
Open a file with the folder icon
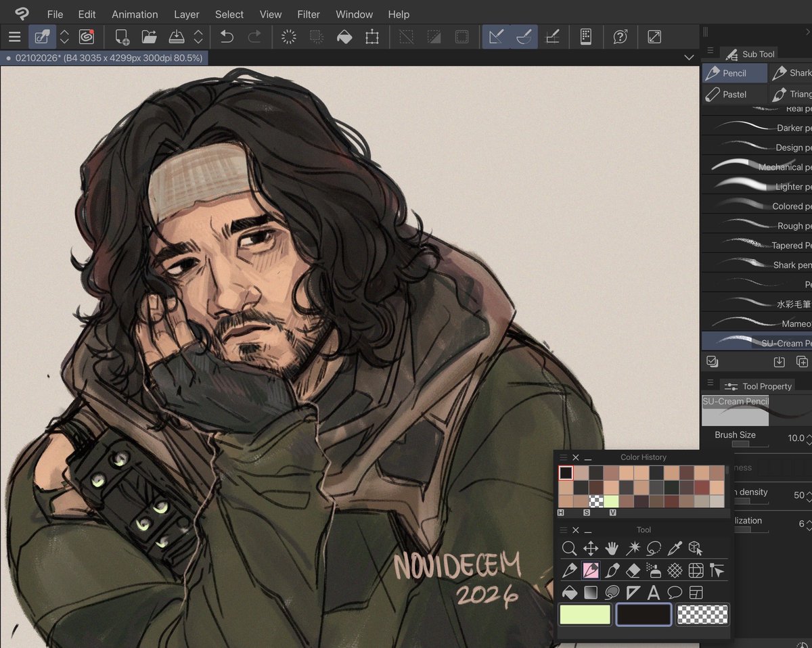pos(149,37)
